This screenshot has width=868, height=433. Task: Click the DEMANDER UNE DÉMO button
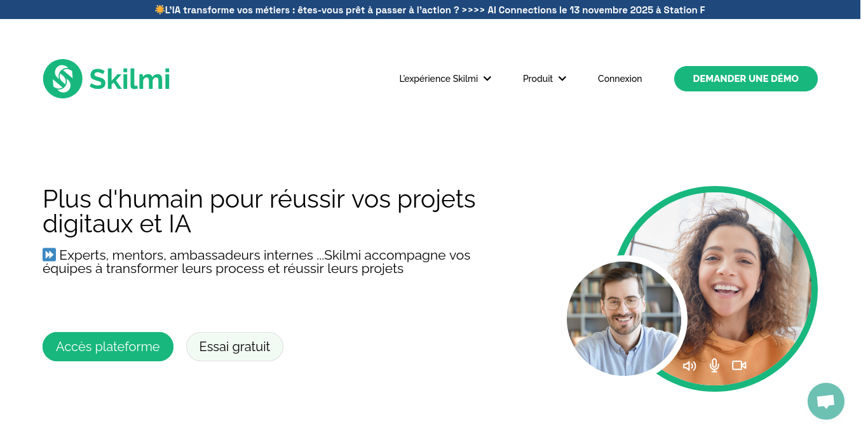[745, 78]
